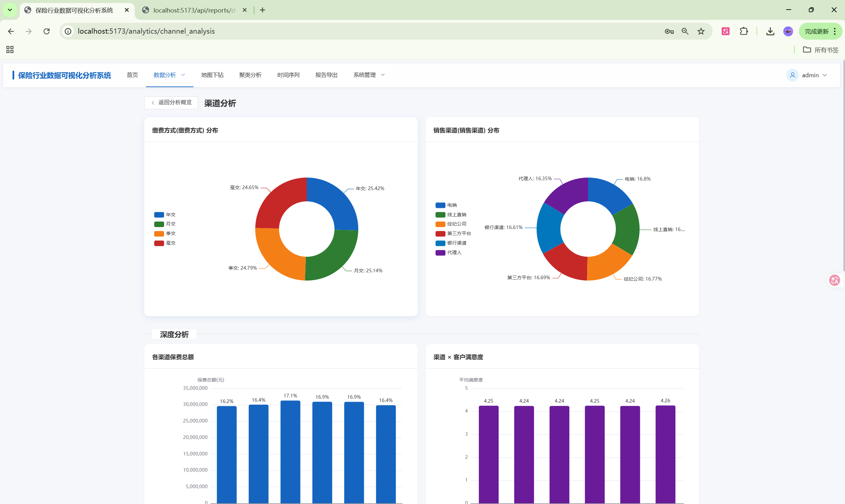Click the 返回分析概览 back button
845x504 pixels.
[171, 103]
